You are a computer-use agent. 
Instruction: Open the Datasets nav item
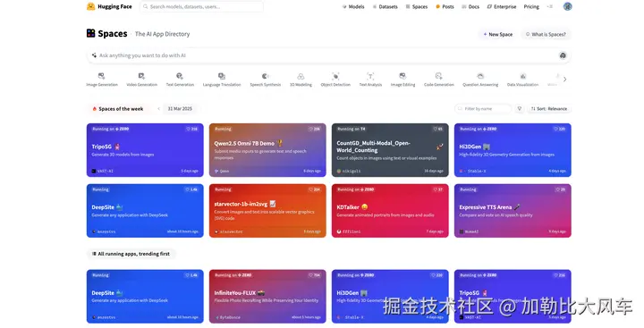click(x=385, y=6)
